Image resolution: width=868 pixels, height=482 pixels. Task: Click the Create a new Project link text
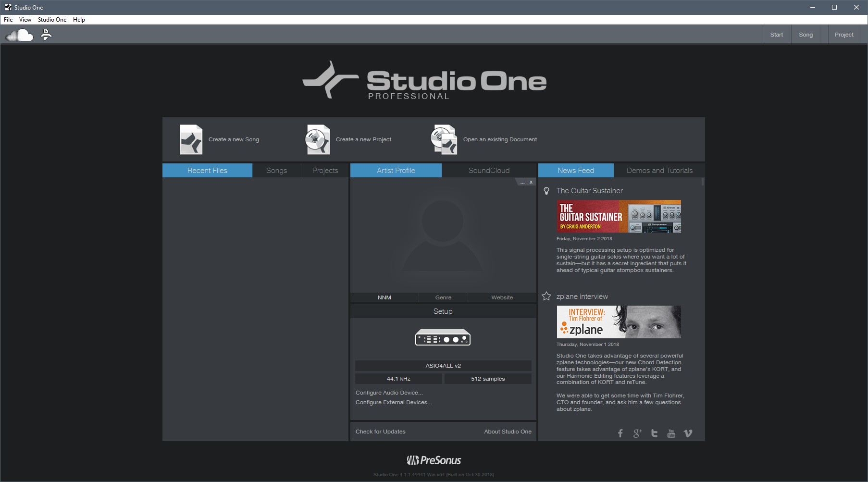coord(363,139)
